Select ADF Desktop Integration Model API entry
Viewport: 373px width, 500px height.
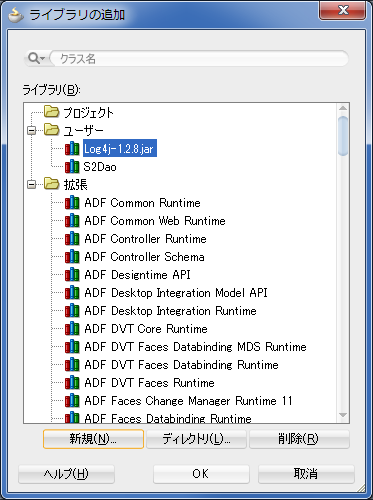point(176,293)
